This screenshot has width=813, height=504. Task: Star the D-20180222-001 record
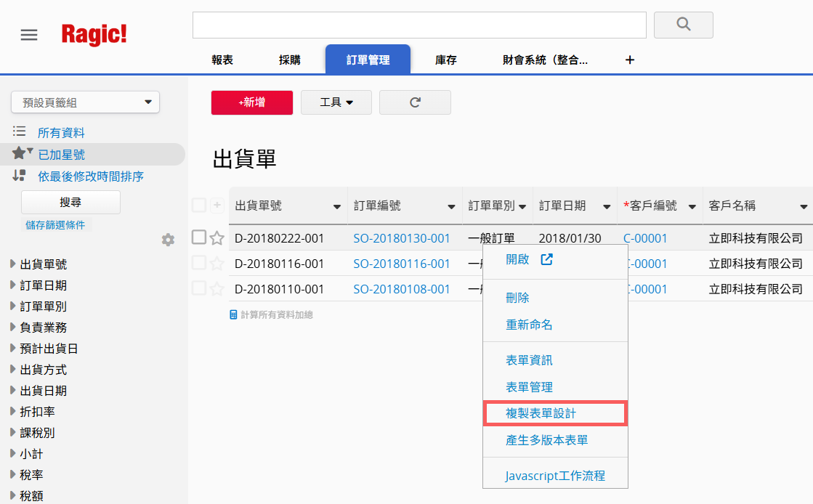[217, 238]
